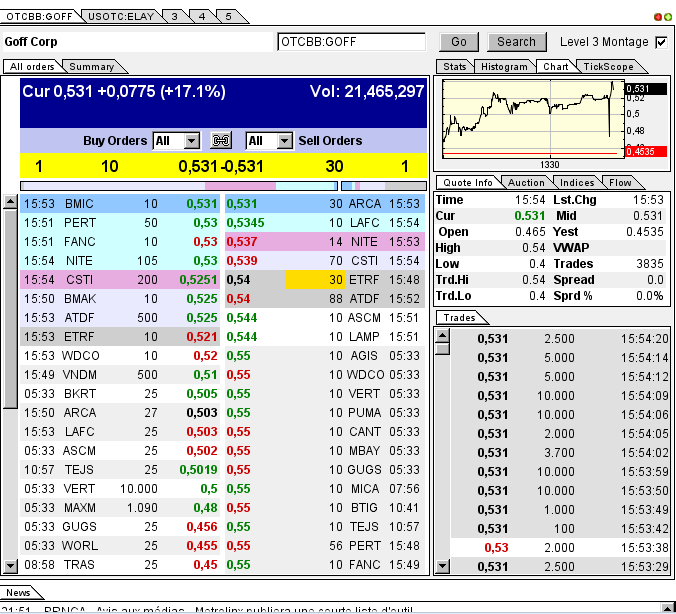Screen dimensions: 676x614
Task: Toggle the Level 3 Montage checkbox
Action: [660, 42]
